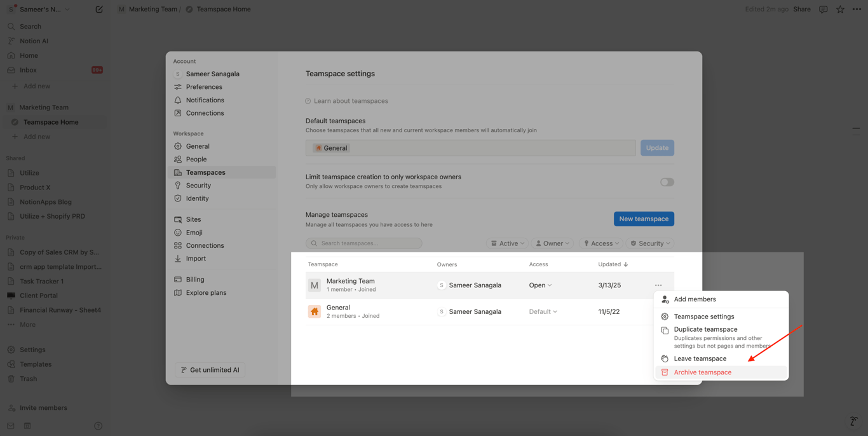
Task: Click the Marketing Team row ellipsis icon
Action: pos(658,285)
